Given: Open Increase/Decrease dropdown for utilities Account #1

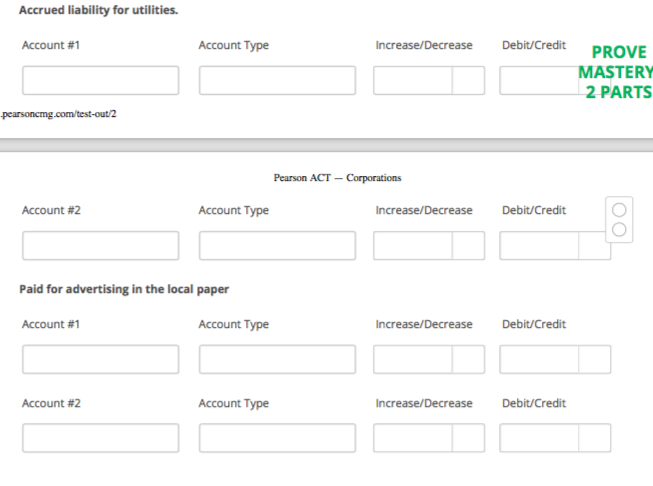Looking at the screenshot, I should [429, 80].
